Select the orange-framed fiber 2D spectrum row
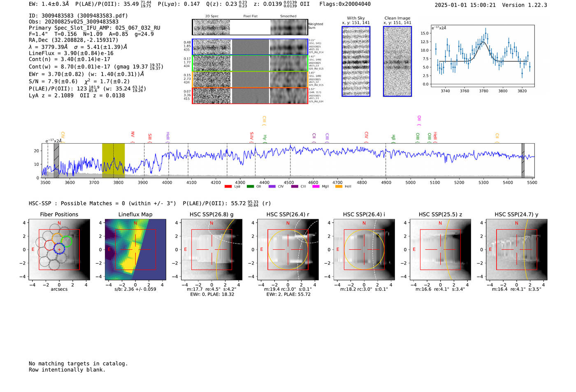Image resolution: width=576 pixels, height=392 pixels. point(250,79)
